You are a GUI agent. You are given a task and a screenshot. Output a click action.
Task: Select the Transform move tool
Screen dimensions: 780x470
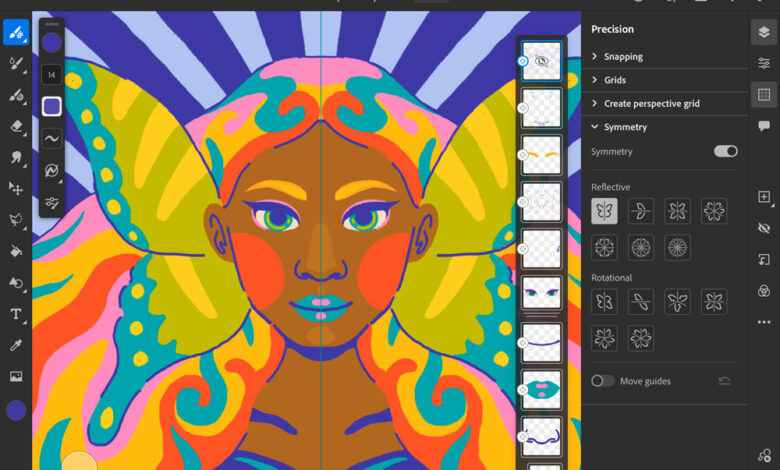[16, 188]
